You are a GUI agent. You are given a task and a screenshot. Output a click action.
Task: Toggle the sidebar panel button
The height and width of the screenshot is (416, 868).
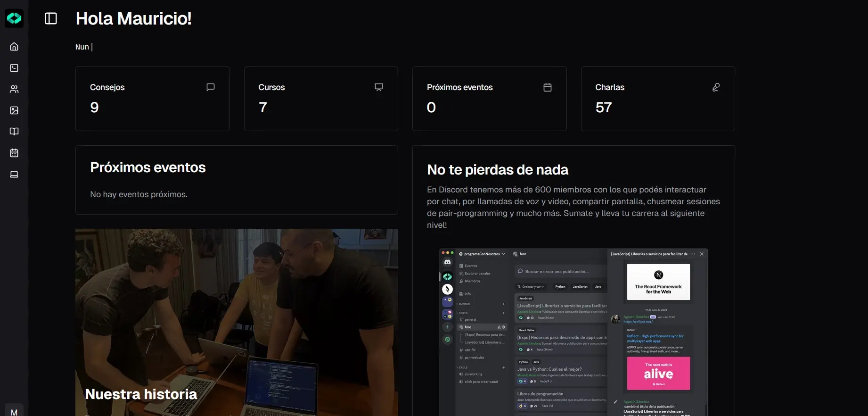click(51, 18)
